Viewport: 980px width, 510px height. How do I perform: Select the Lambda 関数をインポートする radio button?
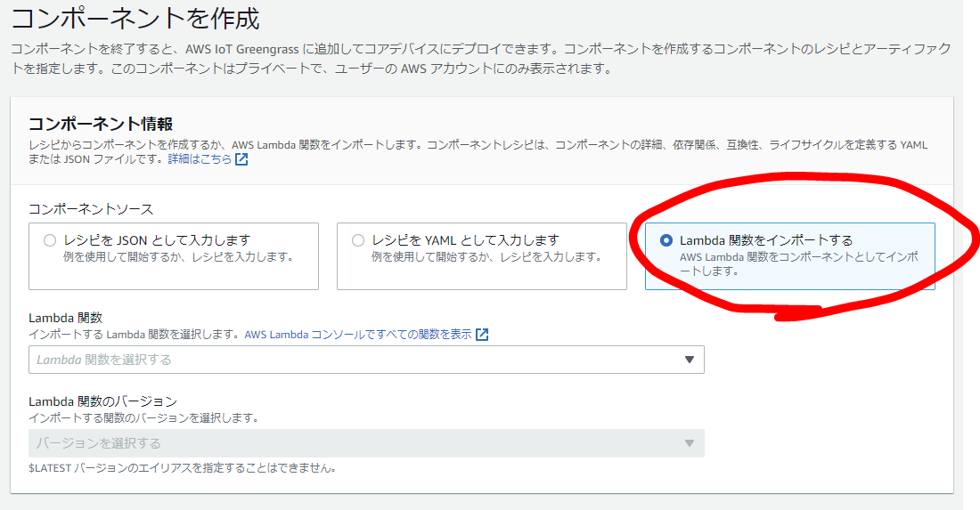click(x=666, y=240)
